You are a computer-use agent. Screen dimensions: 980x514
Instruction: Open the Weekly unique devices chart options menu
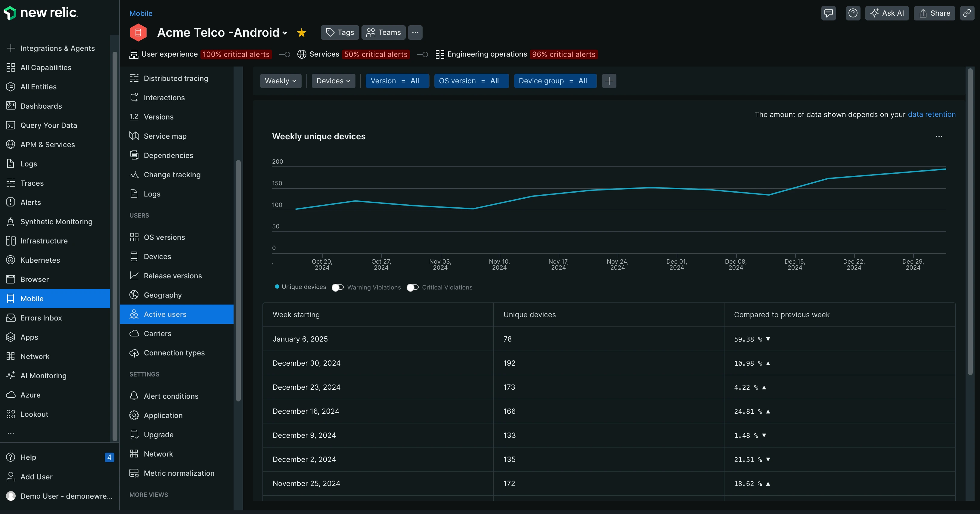coord(938,136)
